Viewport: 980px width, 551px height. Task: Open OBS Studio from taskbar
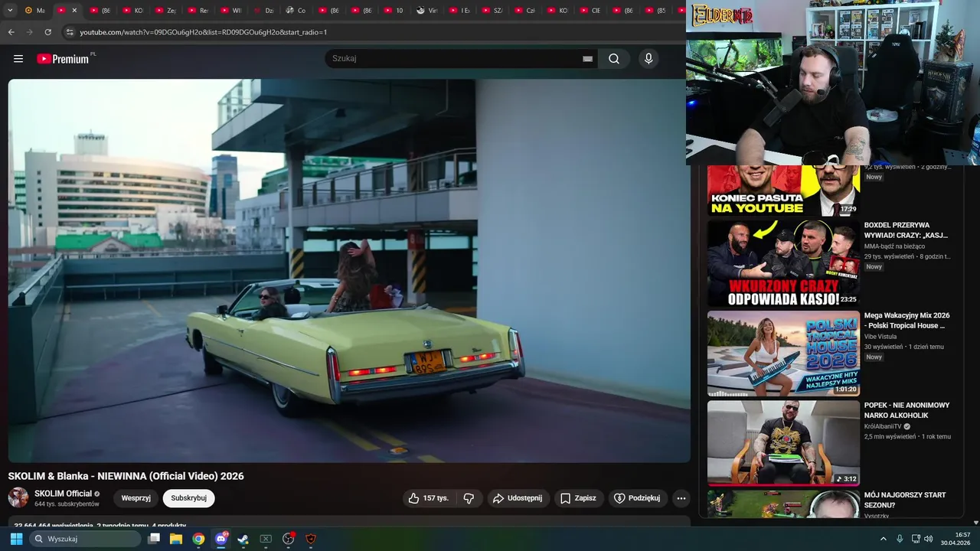coord(289,539)
